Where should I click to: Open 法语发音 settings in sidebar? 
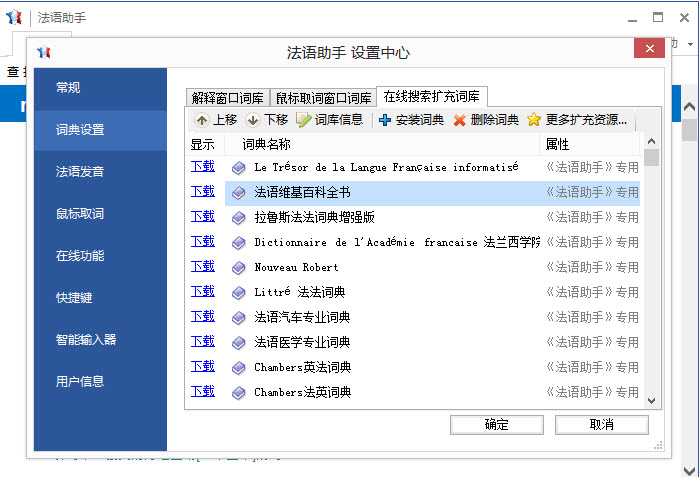coord(80,171)
